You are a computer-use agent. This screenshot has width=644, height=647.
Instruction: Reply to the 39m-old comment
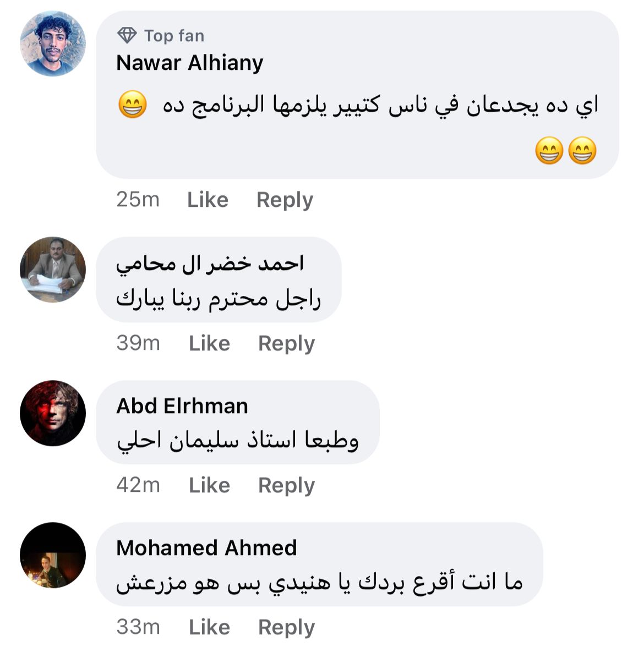pyautogui.click(x=286, y=343)
